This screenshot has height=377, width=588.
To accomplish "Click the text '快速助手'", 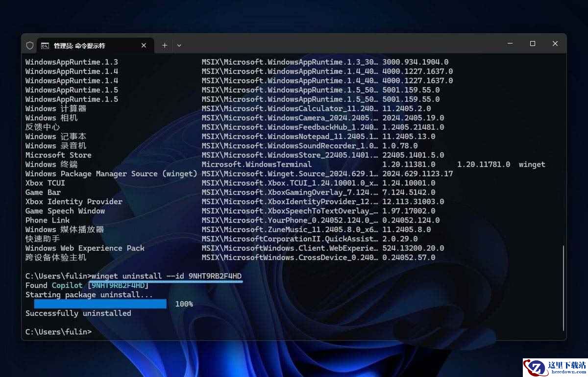I will click(43, 239).
